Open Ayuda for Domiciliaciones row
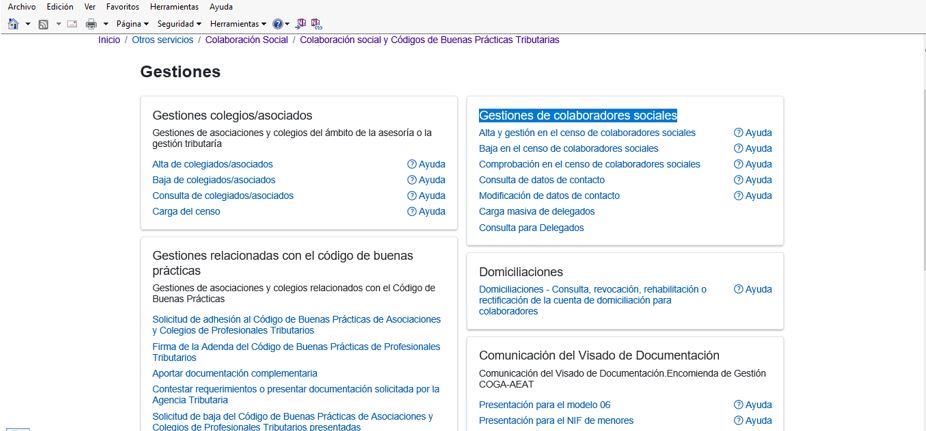This screenshot has width=926, height=431. tap(738, 290)
